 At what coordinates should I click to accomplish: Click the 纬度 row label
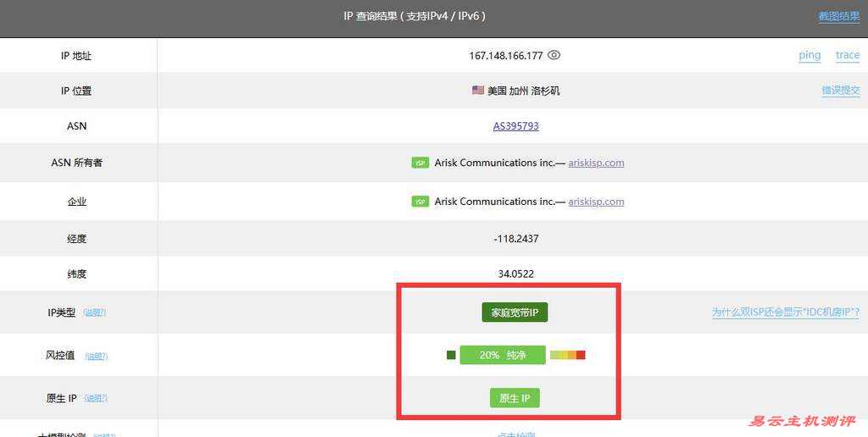point(77,274)
